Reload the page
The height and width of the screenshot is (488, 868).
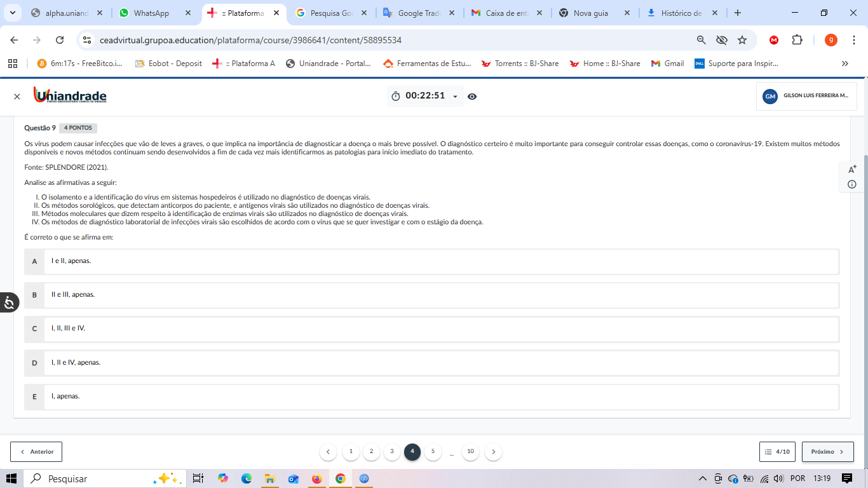click(x=60, y=40)
